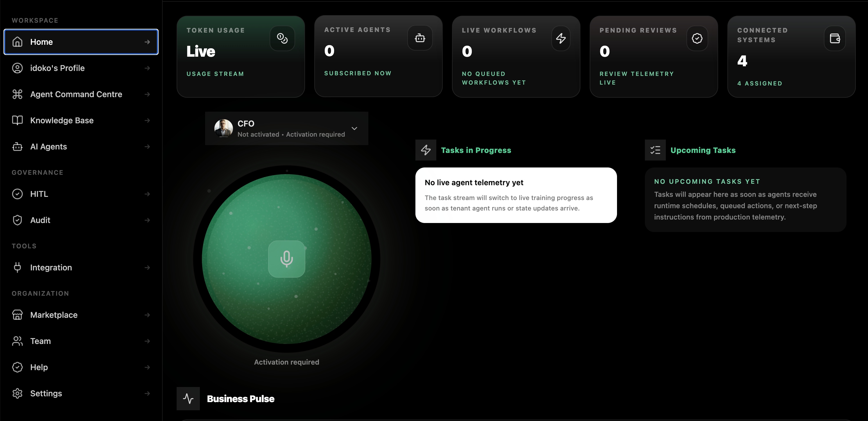Open the HITL governance page
This screenshot has height=421, width=868.
click(81, 194)
